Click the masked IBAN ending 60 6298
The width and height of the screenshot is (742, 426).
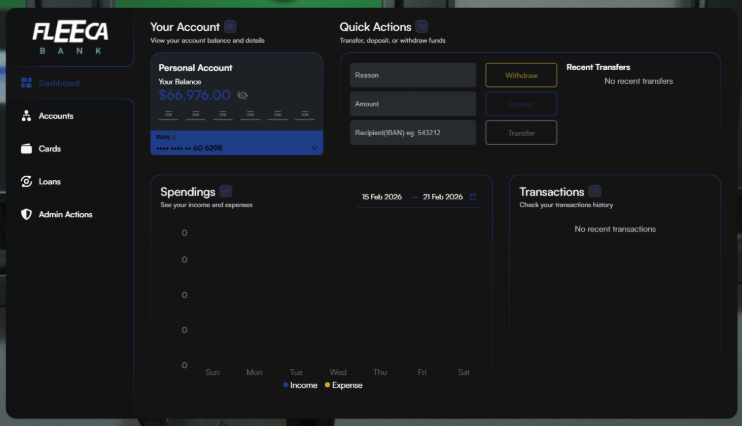pyautogui.click(x=189, y=148)
